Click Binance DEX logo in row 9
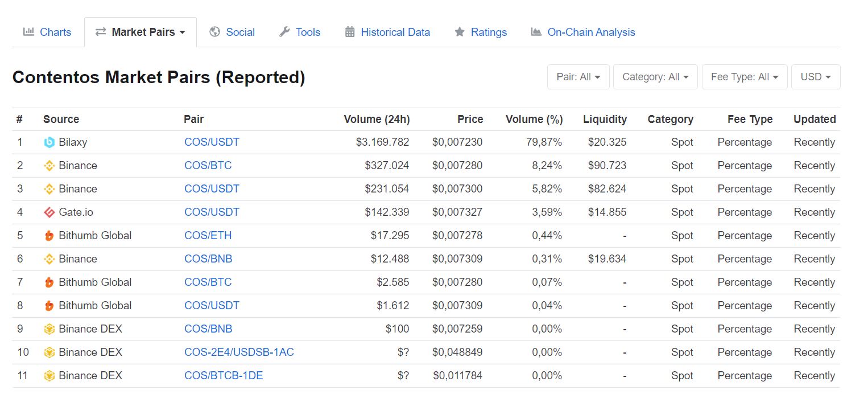868x402 pixels. click(49, 329)
